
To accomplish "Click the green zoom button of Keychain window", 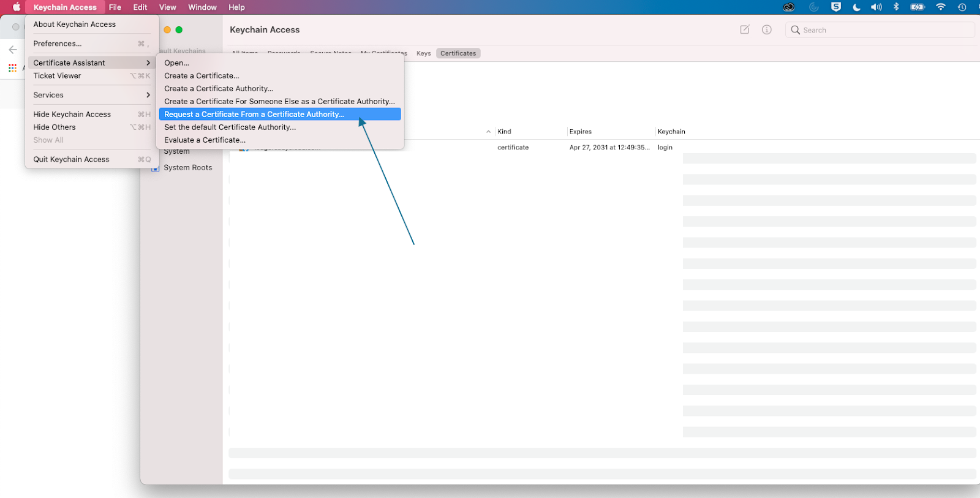I will click(x=179, y=29).
